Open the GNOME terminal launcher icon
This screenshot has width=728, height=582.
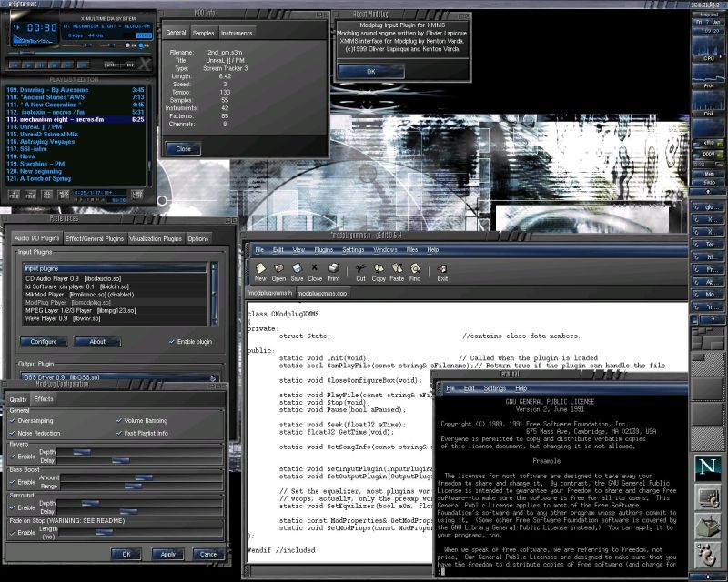pos(708,497)
